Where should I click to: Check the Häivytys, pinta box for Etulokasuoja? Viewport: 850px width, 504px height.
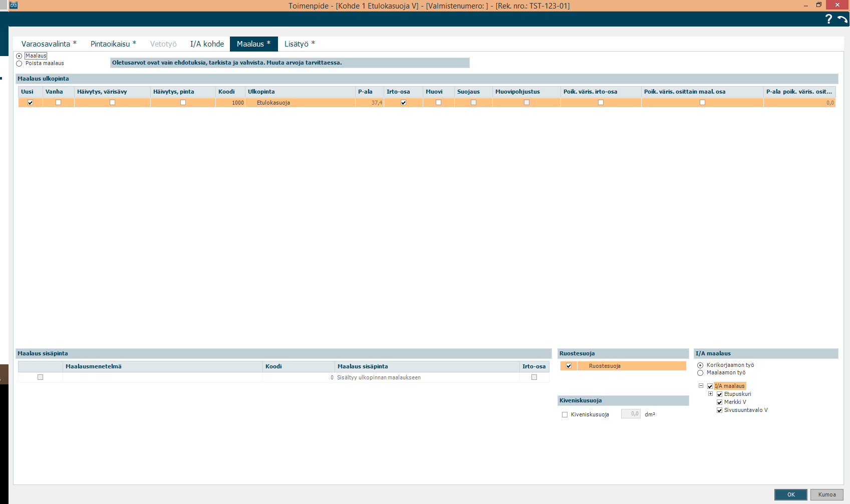click(x=183, y=103)
